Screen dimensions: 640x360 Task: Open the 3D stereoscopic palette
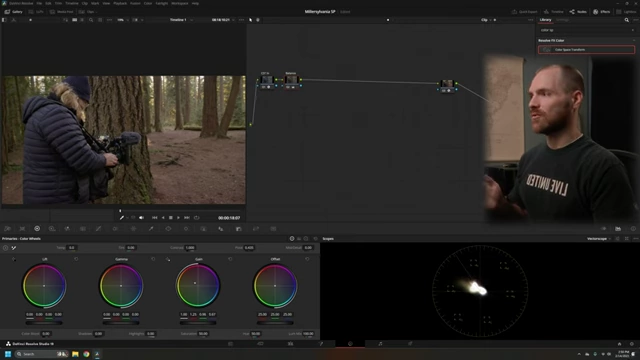273,229
